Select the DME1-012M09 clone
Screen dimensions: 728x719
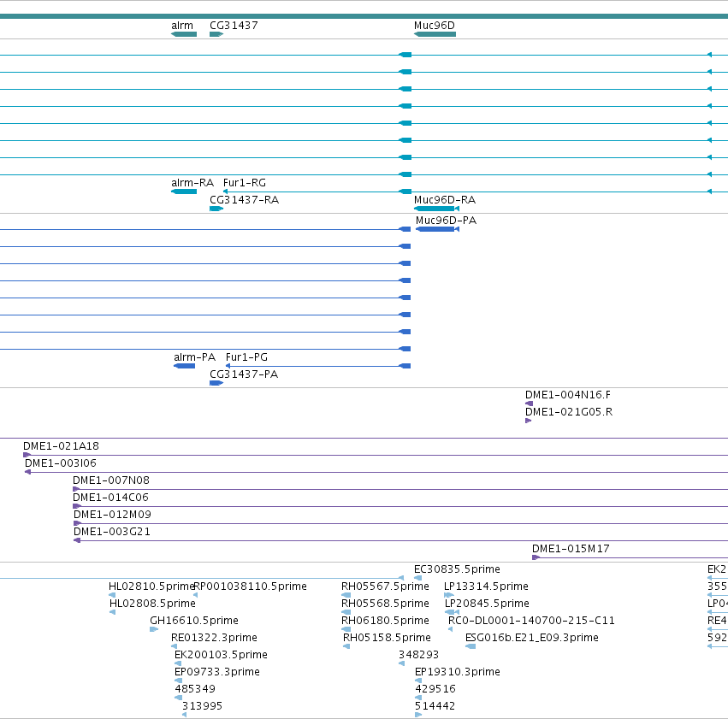coord(400,524)
